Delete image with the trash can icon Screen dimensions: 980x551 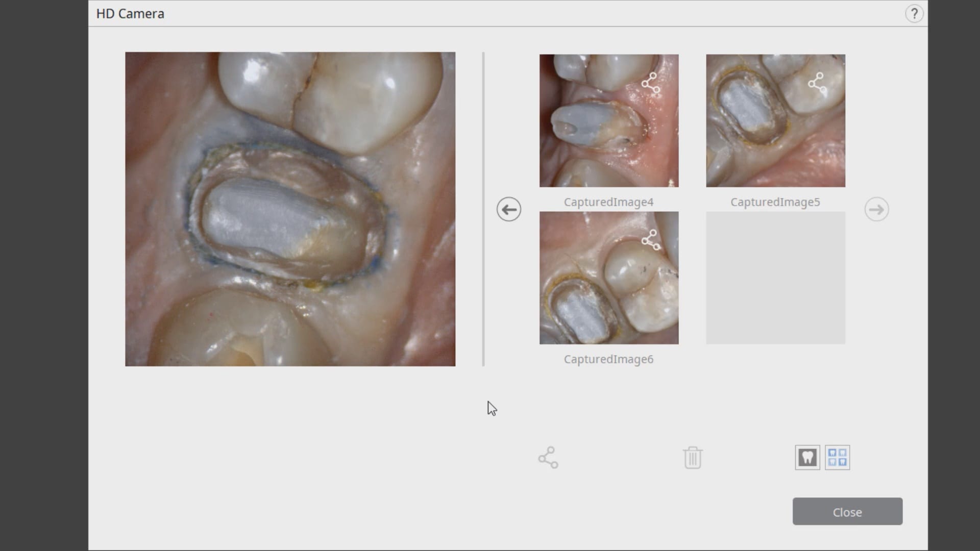tap(693, 458)
